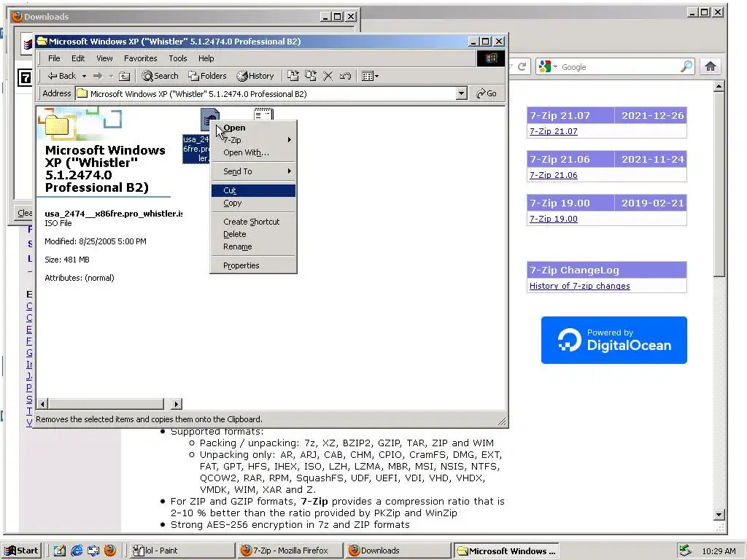This screenshot has width=747, height=560.
Task: Open the 7-Zip 21.06 download link
Action: 553,175
